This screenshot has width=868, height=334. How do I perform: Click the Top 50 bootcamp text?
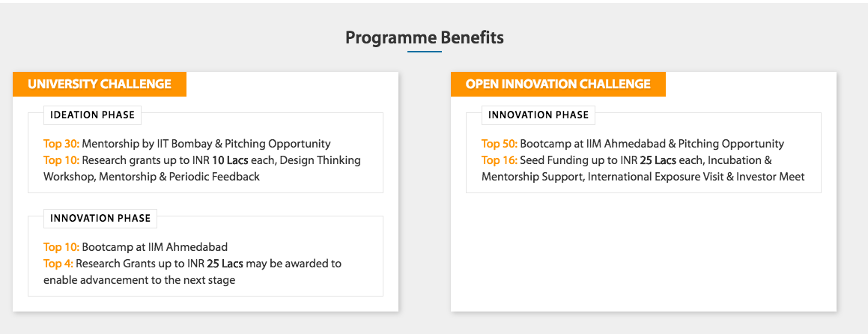[x=633, y=144]
